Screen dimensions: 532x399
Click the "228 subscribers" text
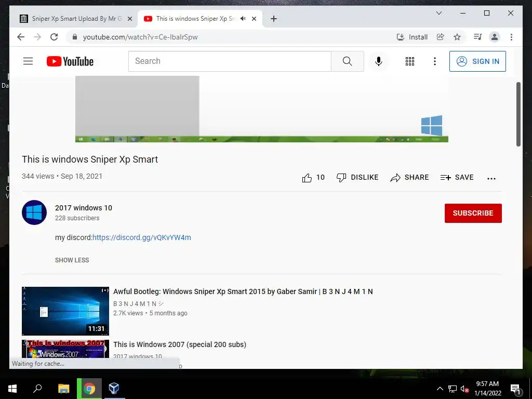77,218
